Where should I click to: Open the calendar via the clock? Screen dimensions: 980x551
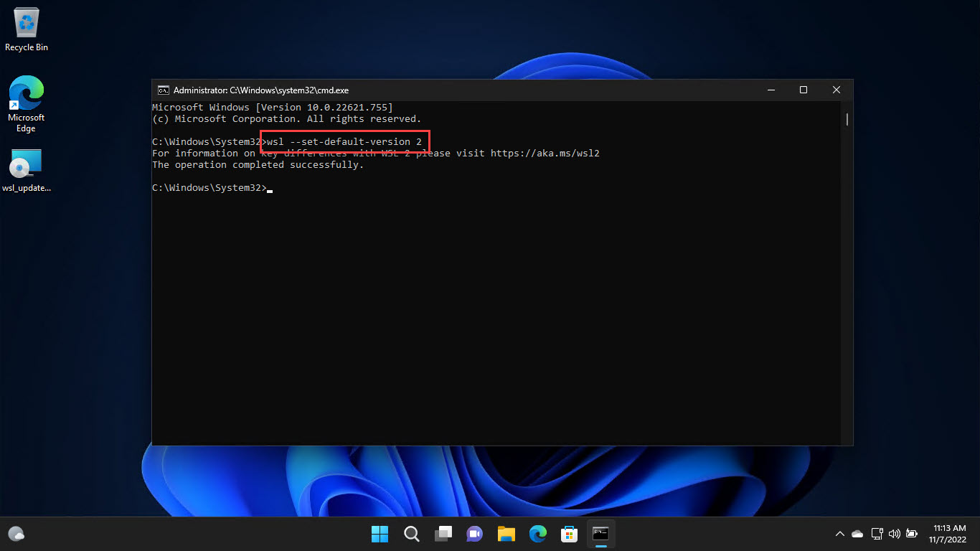tap(948, 534)
